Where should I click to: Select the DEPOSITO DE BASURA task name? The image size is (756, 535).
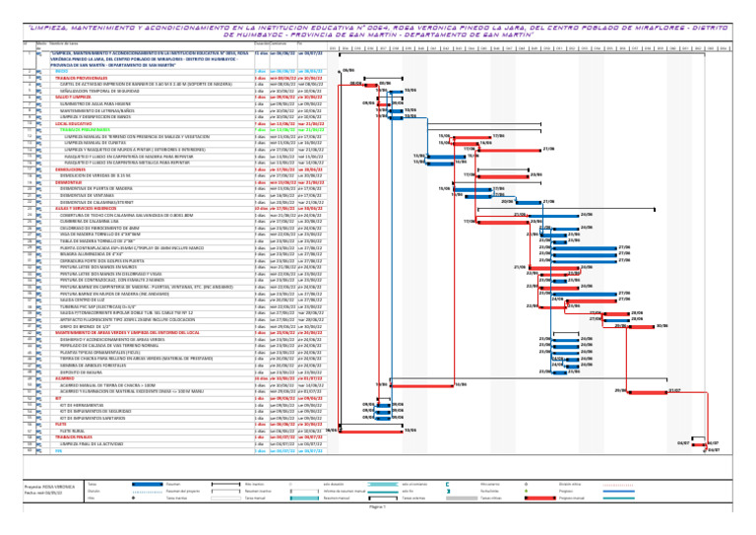point(81,372)
